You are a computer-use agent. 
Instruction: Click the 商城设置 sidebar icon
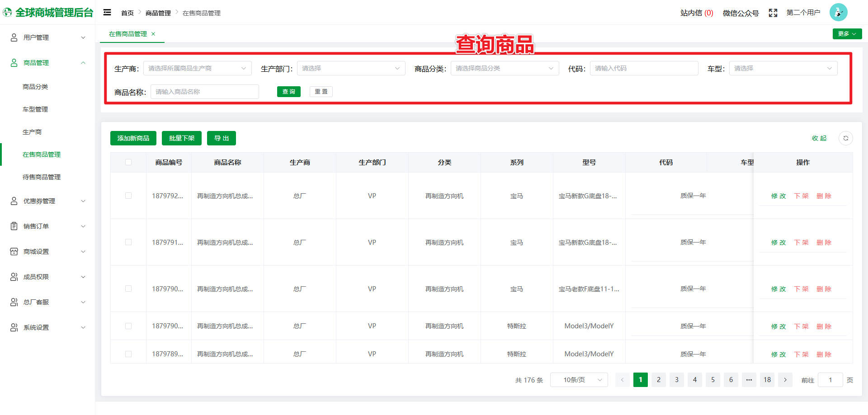point(13,251)
